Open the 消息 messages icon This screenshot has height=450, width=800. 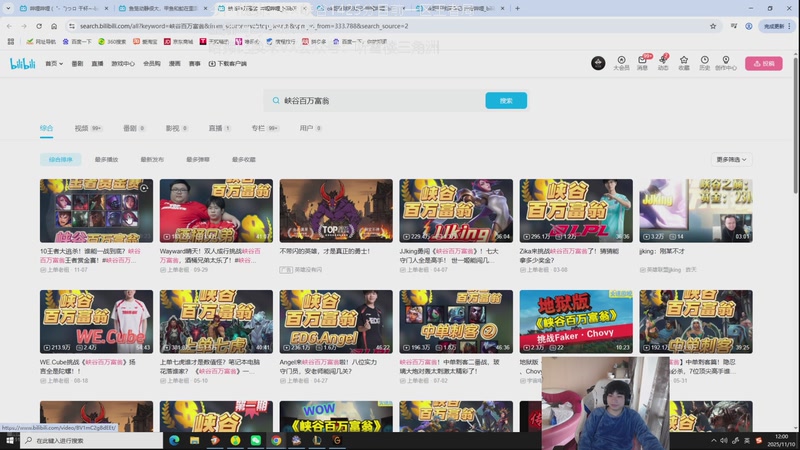point(642,63)
